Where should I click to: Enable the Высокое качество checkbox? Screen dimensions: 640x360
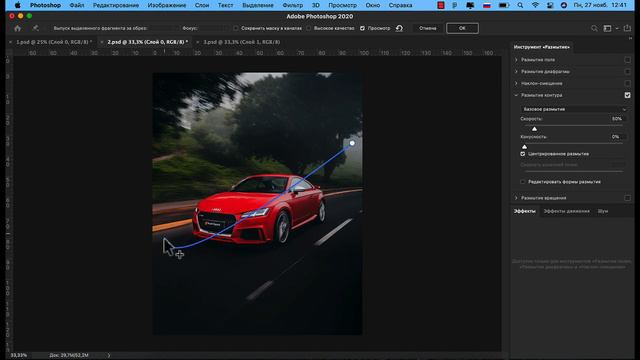(309, 28)
